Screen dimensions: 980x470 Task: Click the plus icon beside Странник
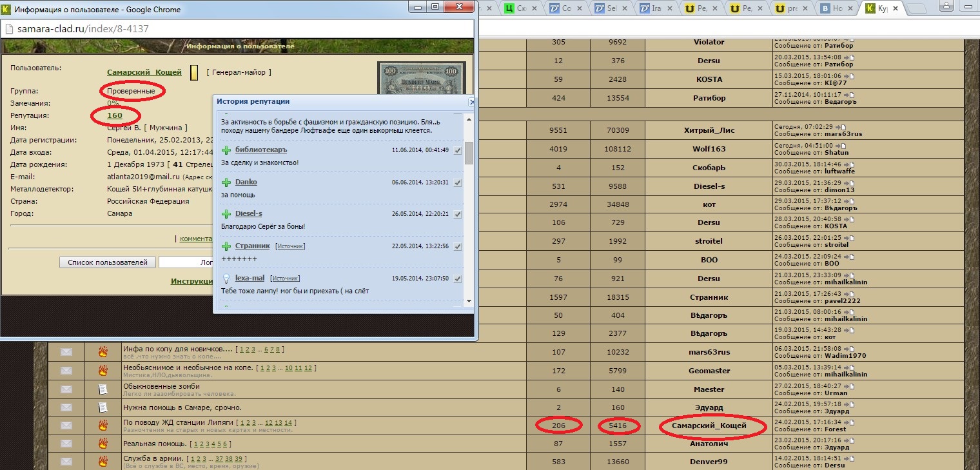[226, 246]
